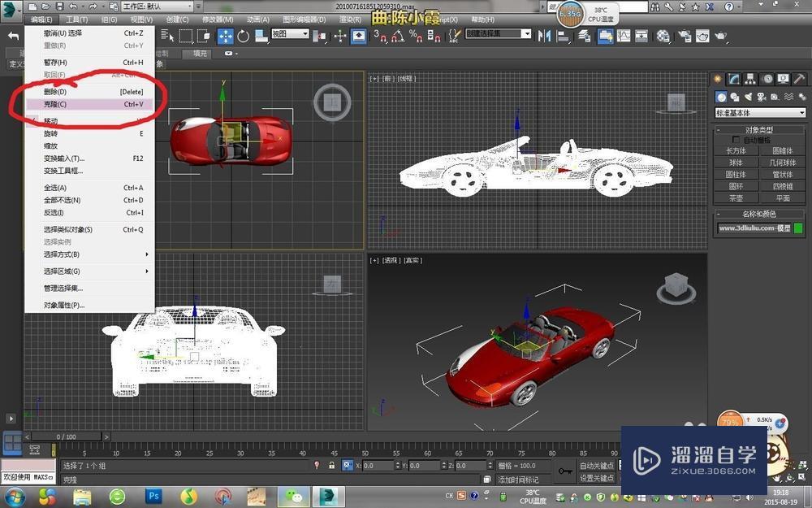Click the green object color swatch
Viewport: 812px width, 508px height.
click(x=800, y=228)
